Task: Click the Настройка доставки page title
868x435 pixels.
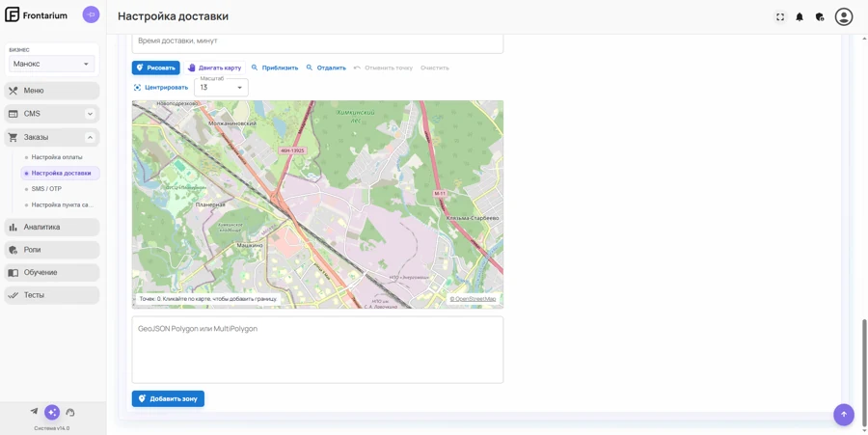Action: [174, 16]
